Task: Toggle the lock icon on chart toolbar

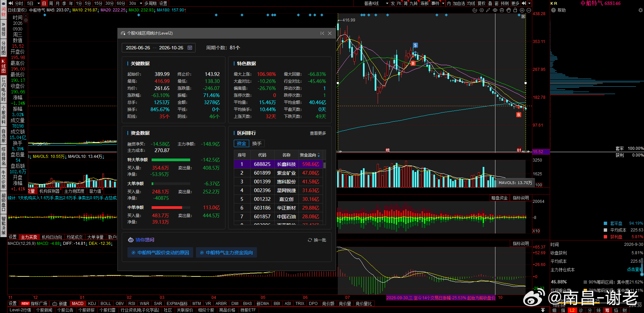Action: [515, 10]
